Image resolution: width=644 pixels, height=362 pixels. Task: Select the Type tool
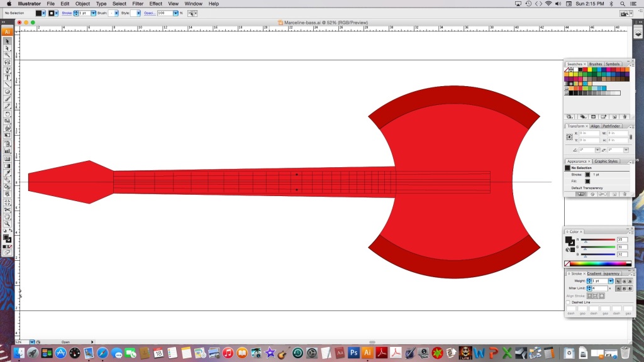click(x=8, y=77)
